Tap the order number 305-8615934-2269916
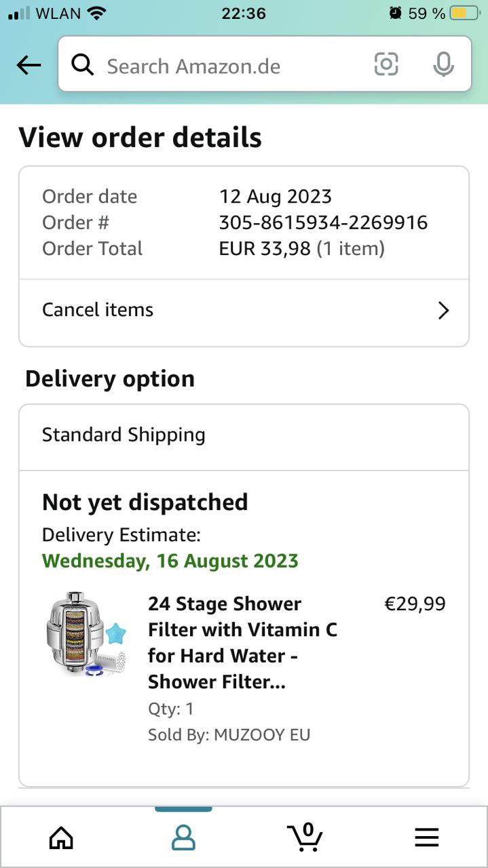This screenshot has width=488, height=868. point(323,222)
